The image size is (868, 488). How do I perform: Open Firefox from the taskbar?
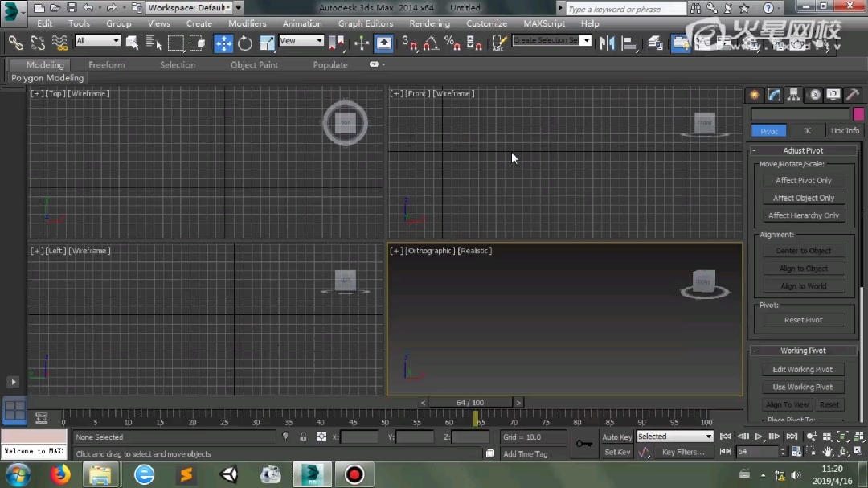pos(60,474)
